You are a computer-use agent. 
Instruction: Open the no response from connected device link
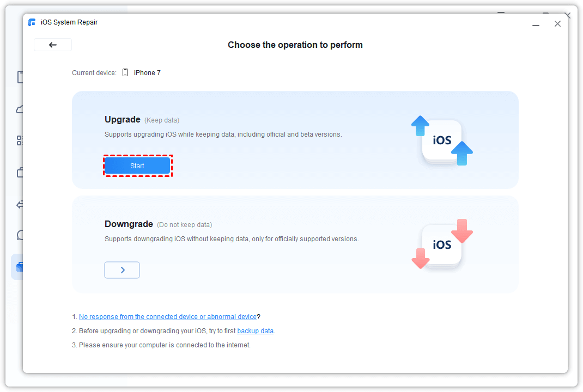pos(167,317)
